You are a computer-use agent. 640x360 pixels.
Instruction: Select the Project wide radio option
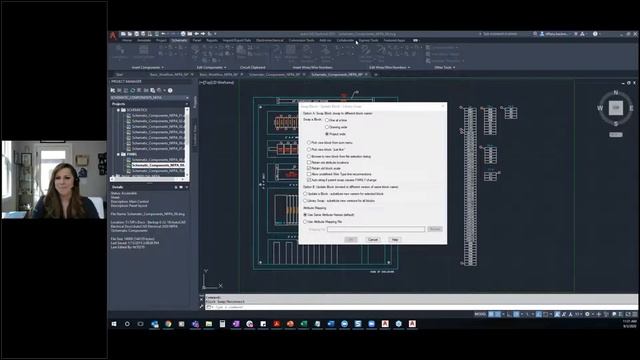327,134
